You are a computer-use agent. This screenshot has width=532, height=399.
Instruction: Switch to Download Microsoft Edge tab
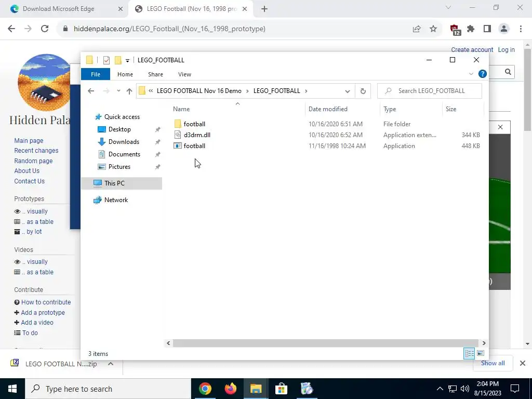pyautogui.click(x=64, y=9)
